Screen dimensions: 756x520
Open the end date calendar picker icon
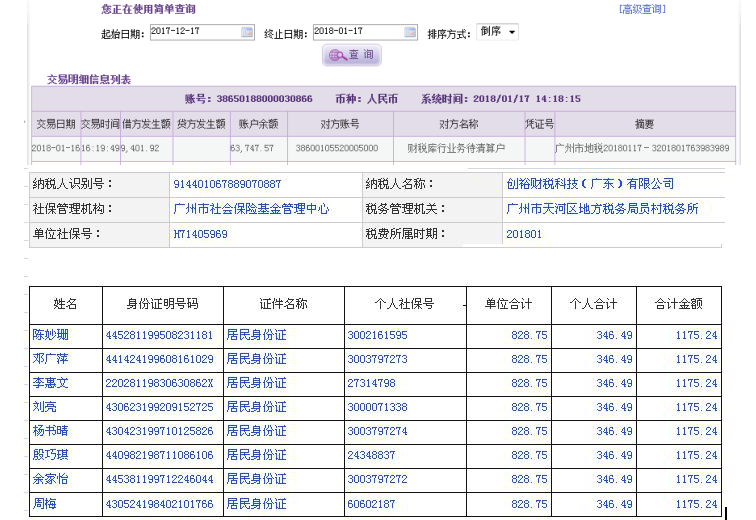[x=410, y=32]
